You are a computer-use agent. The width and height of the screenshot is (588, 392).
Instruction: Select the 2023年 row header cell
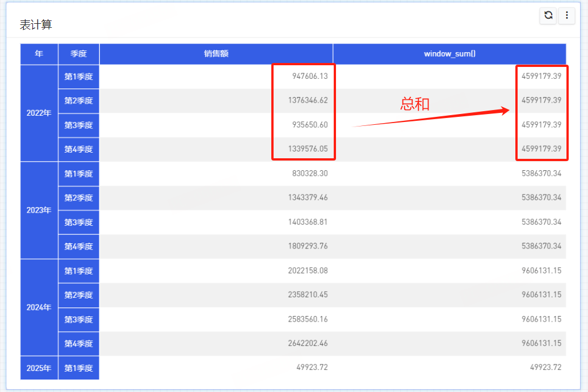click(x=39, y=210)
